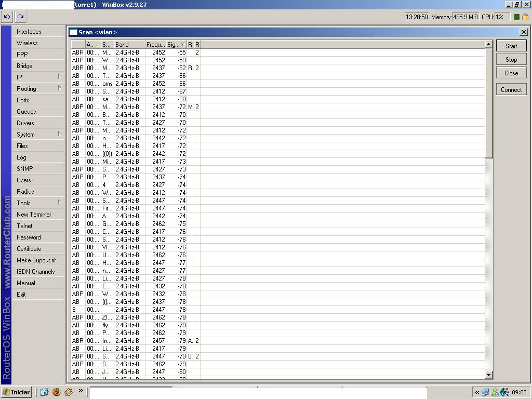This screenshot has width=532, height=399.
Task: Expand the System submenu
Action: click(38, 135)
